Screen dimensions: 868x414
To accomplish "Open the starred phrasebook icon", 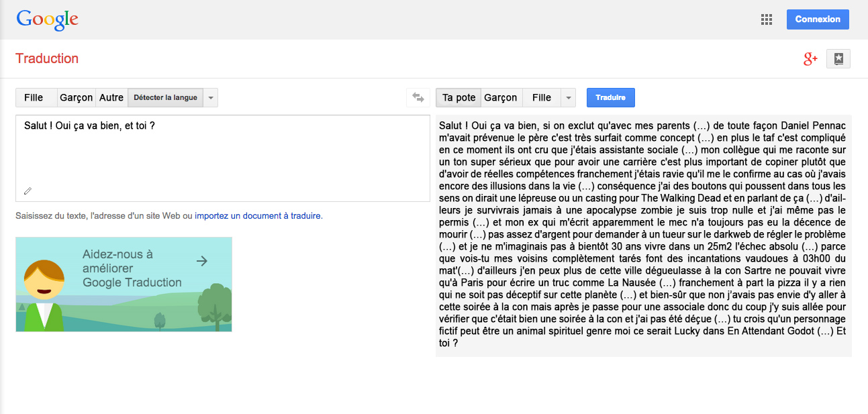I will [x=838, y=59].
